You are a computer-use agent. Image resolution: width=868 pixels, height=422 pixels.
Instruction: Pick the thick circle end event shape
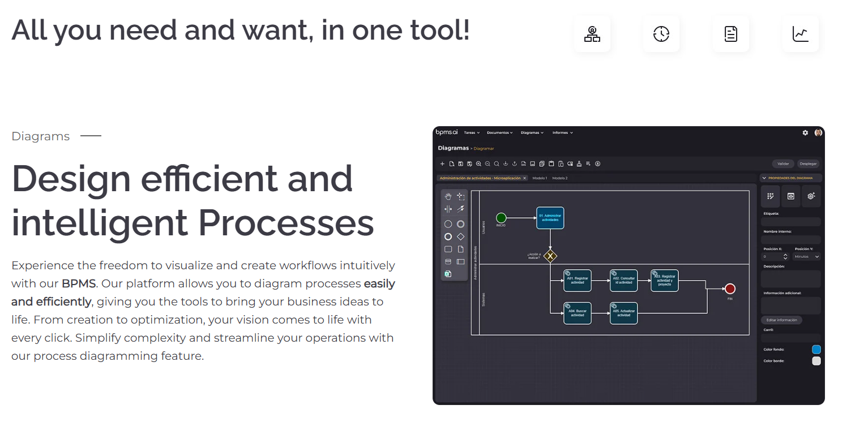pyautogui.click(x=448, y=236)
